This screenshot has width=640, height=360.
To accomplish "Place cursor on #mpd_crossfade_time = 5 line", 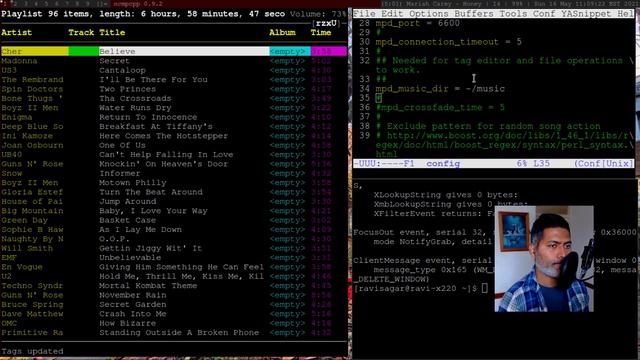I will coord(440,108).
